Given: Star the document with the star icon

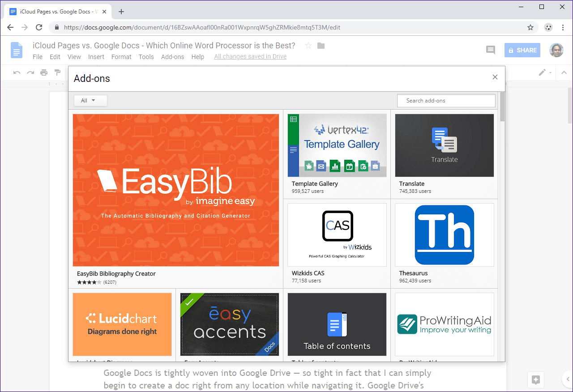Looking at the screenshot, I should (x=308, y=46).
